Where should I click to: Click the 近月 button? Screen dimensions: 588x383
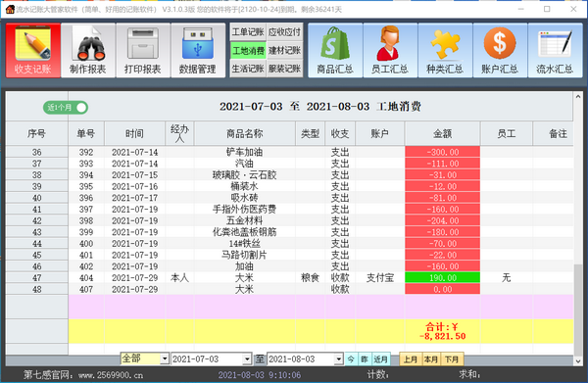pos(380,359)
